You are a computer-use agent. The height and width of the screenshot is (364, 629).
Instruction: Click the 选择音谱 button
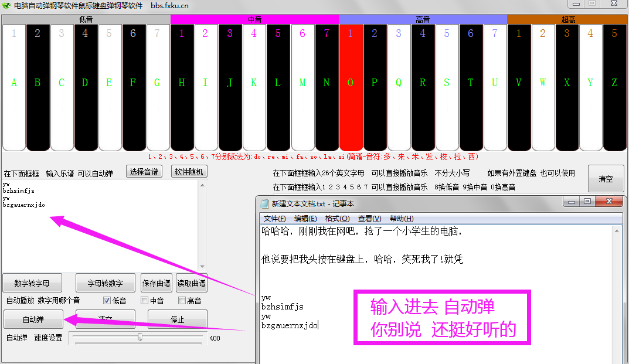click(x=144, y=172)
